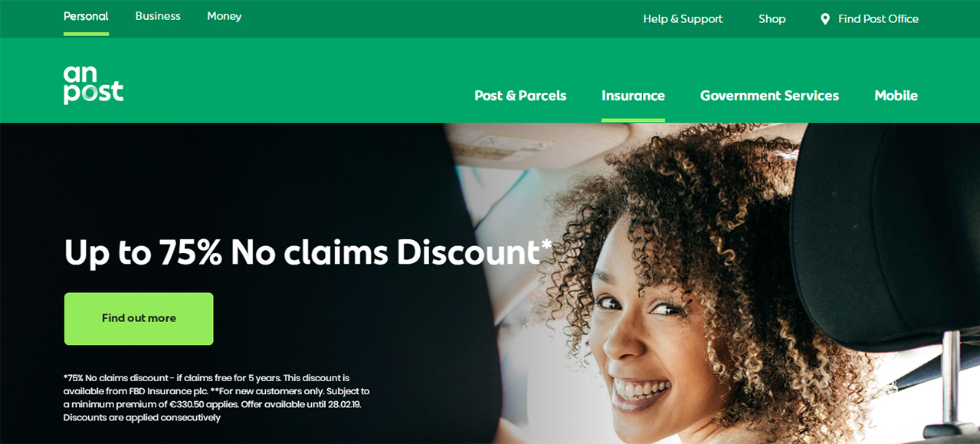Switch to the Personal tab

point(86,16)
